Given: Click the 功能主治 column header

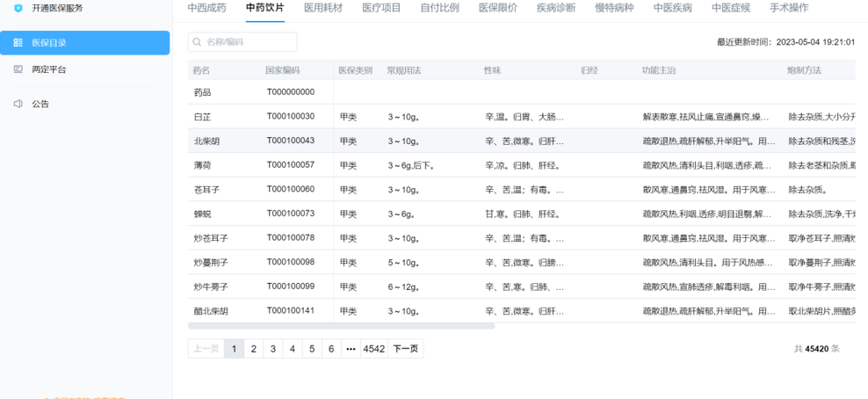Looking at the screenshot, I should point(659,70).
